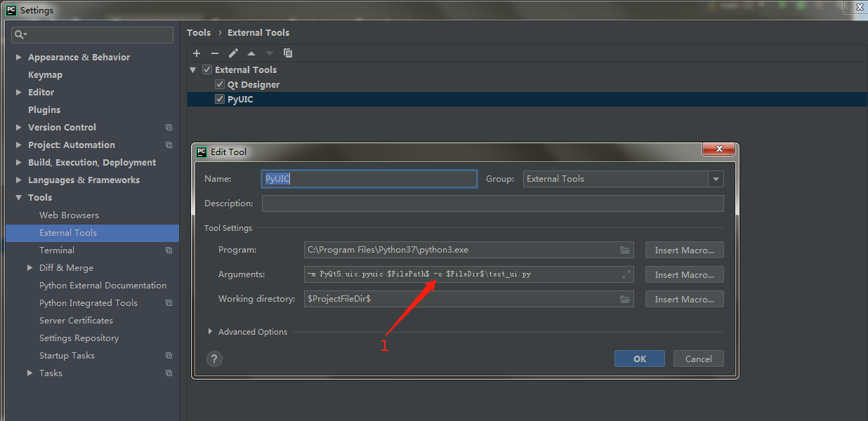This screenshot has height=421, width=868.
Task: Expand Advanced Options section
Action: [x=211, y=332]
